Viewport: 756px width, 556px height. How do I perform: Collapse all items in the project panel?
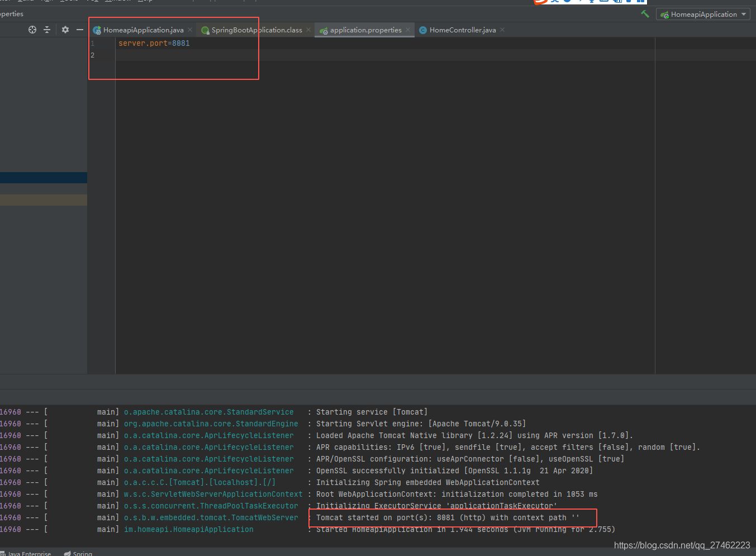(x=47, y=30)
